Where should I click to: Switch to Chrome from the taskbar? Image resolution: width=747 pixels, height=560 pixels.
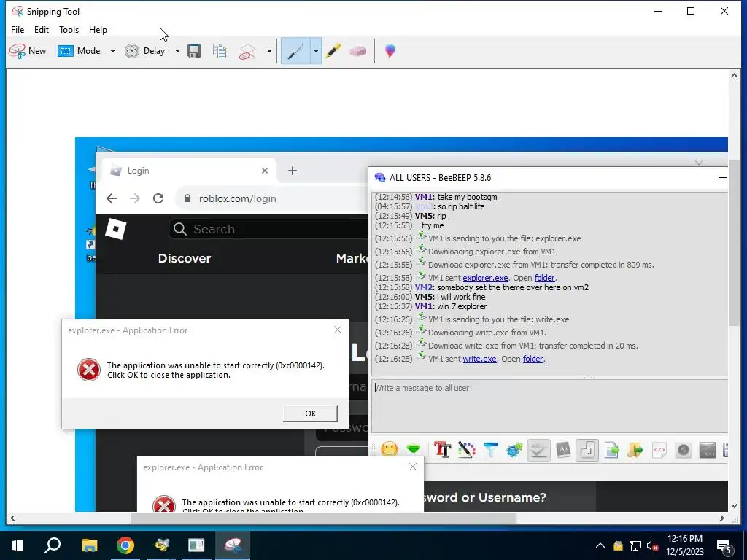click(125, 545)
